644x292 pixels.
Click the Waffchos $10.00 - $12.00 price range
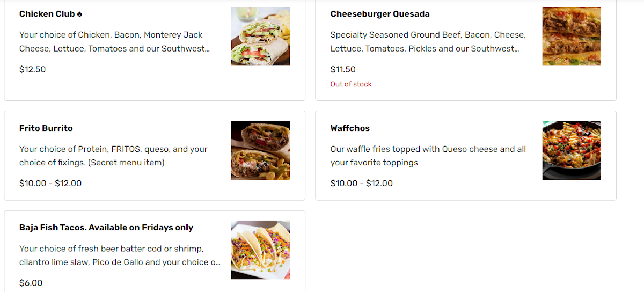click(362, 184)
